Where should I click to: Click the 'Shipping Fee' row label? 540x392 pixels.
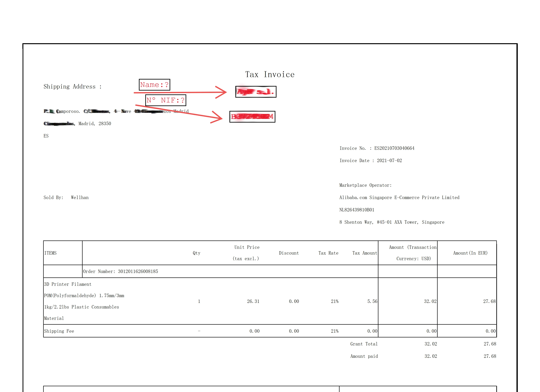coord(59,331)
